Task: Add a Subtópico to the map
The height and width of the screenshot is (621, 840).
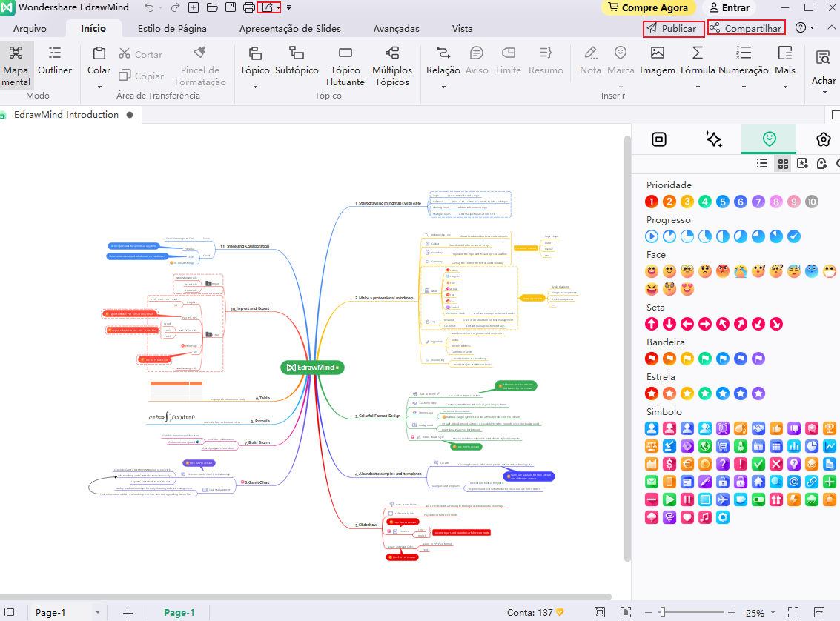Action: point(297,61)
